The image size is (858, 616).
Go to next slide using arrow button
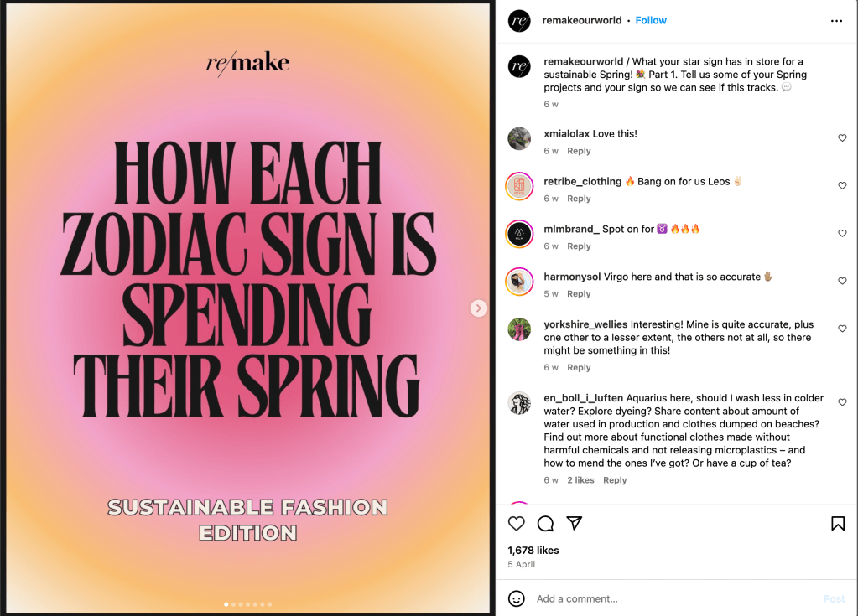tap(478, 308)
